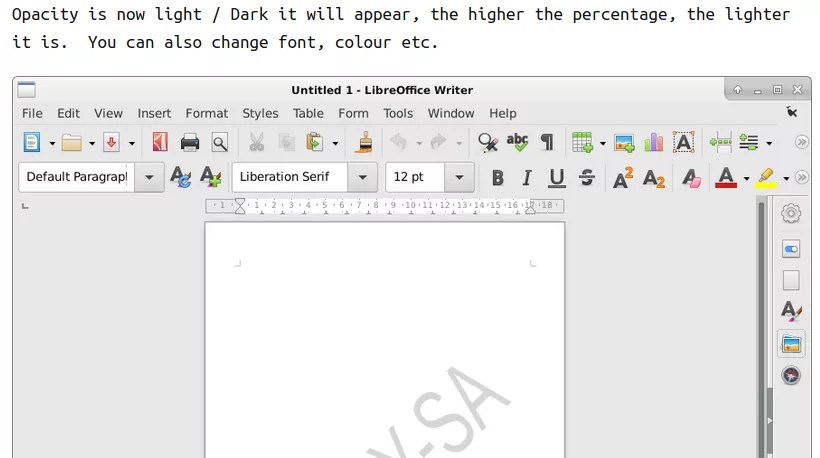Click the Clear Direct Formatting icon
This screenshot has height=458, width=820.
(x=691, y=178)
